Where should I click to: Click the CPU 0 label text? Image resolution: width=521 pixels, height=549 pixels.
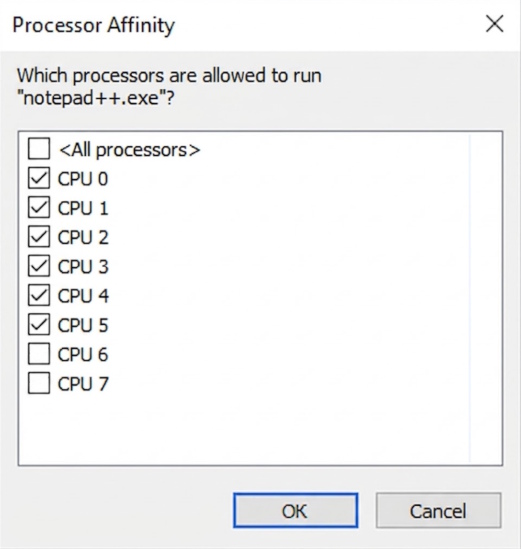click(x=83, y=179)
